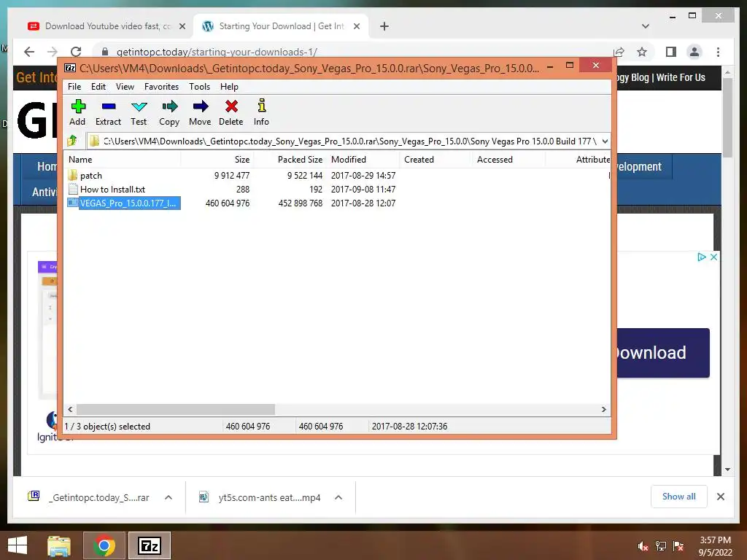Sort by the Name column header
This screenshot has width=747, height=560.
[x=123, y=160]
